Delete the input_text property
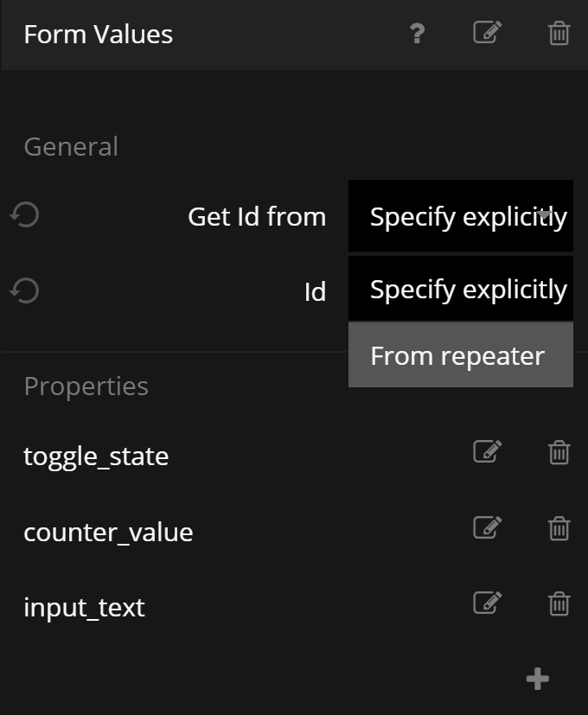This screenshot has height=715, width=588. [x=559, y=603]
